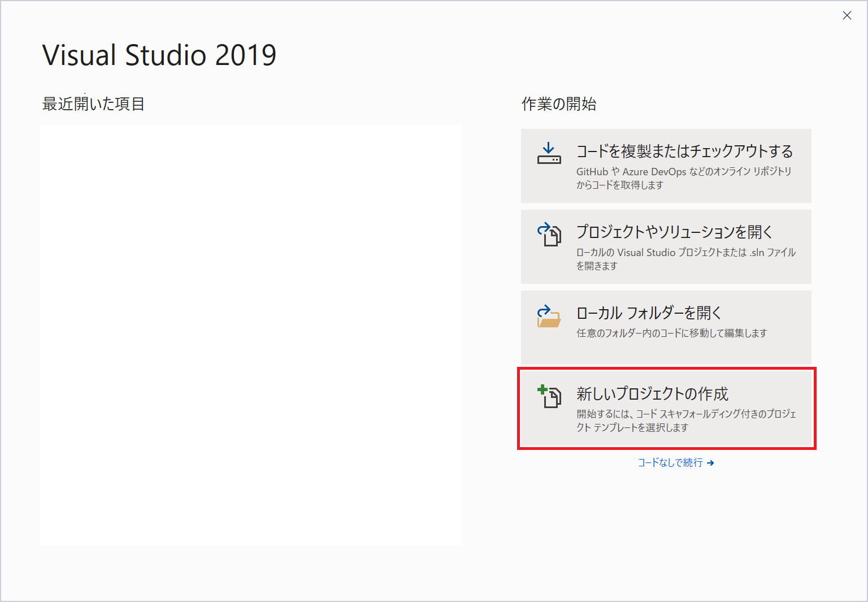Image resolution: width=868 pixels, height=602 pixels.
Task: Click the 最近開いた項目 heading
Action: click(x=93, y=104)
